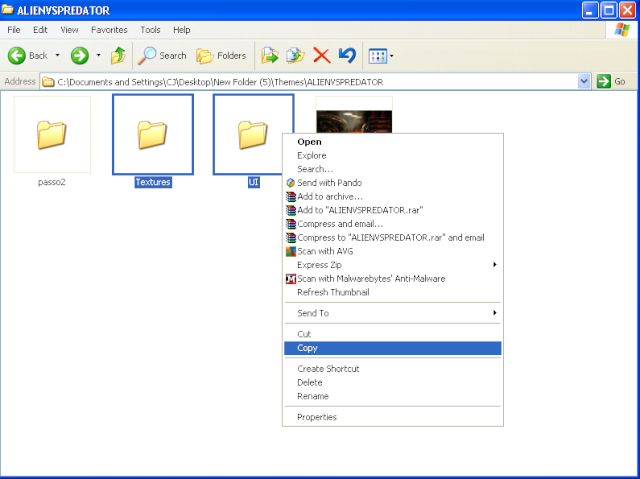Click the folder icon in the title bar
The width and height of the screenshot is (640, 479).
click(x=7, y=9)
